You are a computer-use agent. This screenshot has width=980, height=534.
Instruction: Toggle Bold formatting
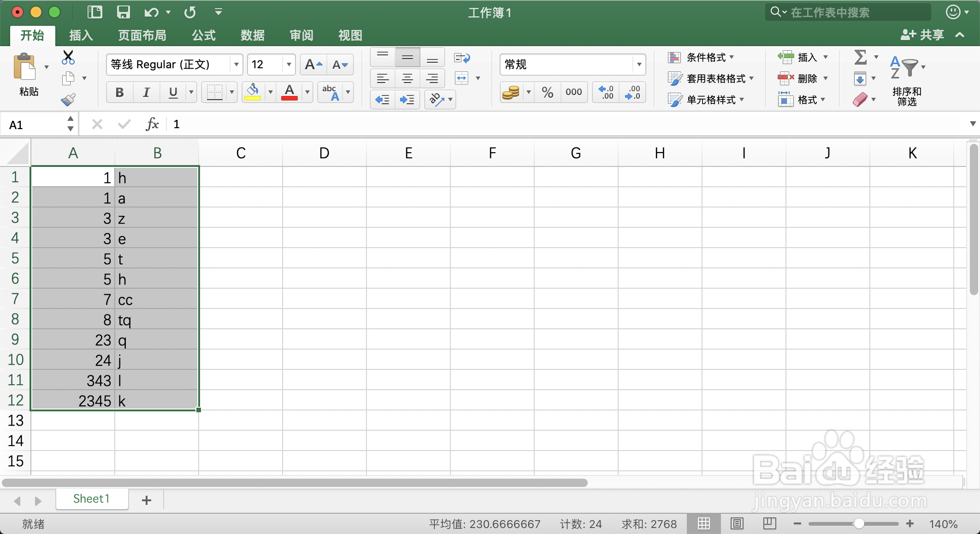[119, 92]
